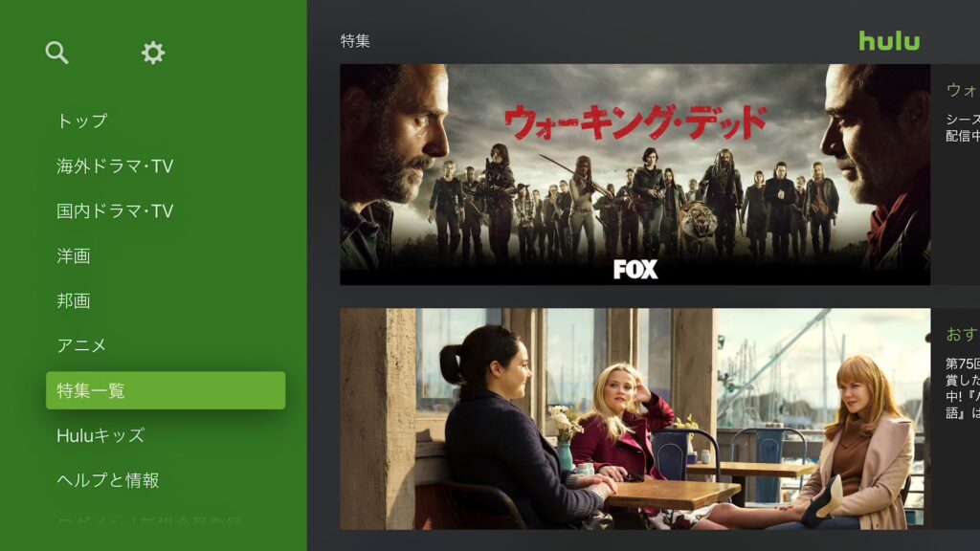Click the 特集 section heading
This screenshot has height=551, width=980.
pyautogui.click(x=355, y=41)
